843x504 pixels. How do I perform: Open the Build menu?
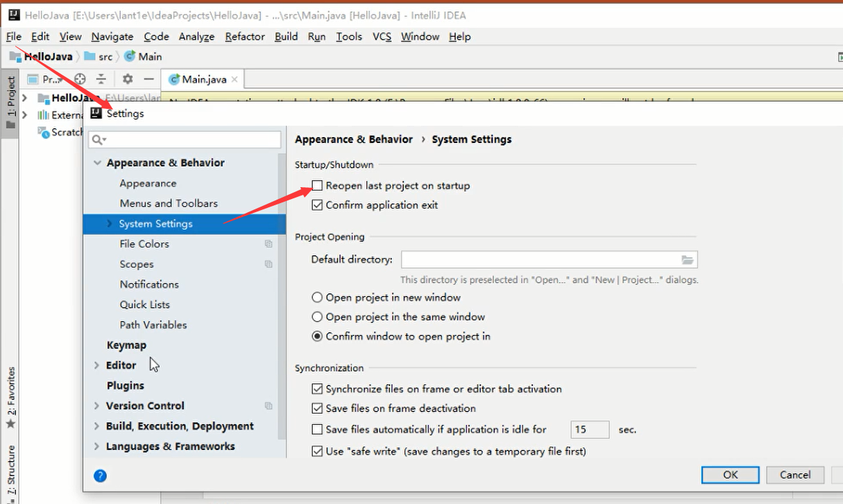click(x=286, y=37)
